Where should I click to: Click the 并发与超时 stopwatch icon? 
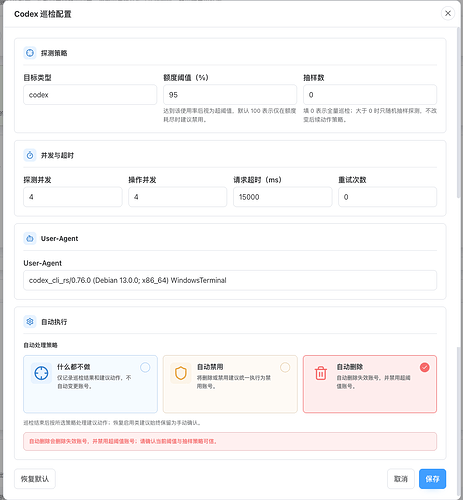click(30, 155)
